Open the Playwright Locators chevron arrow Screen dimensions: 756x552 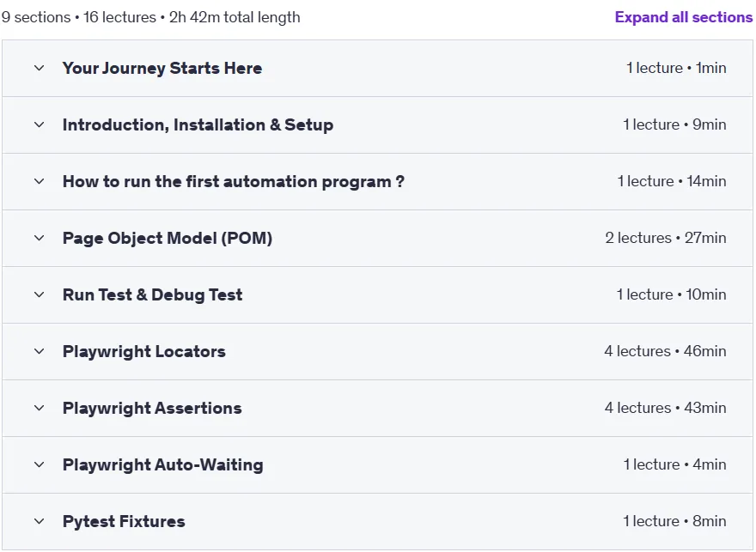point(39,352)
